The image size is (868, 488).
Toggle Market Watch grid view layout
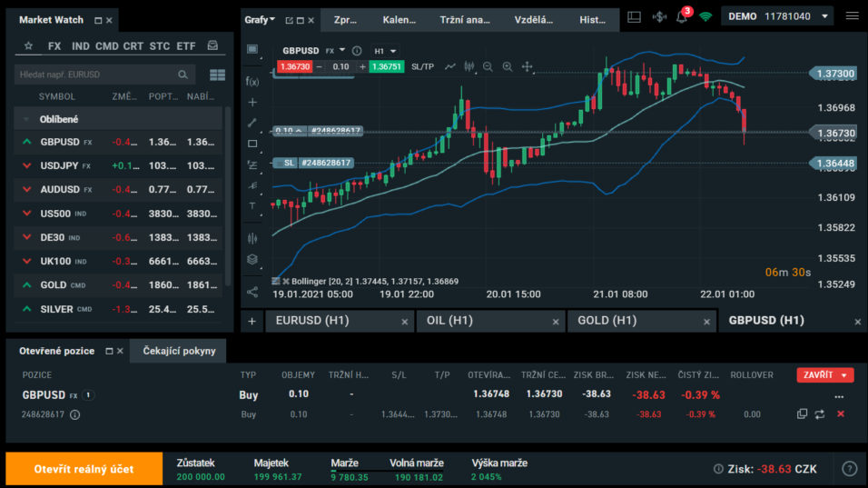(x=217, y=75)
